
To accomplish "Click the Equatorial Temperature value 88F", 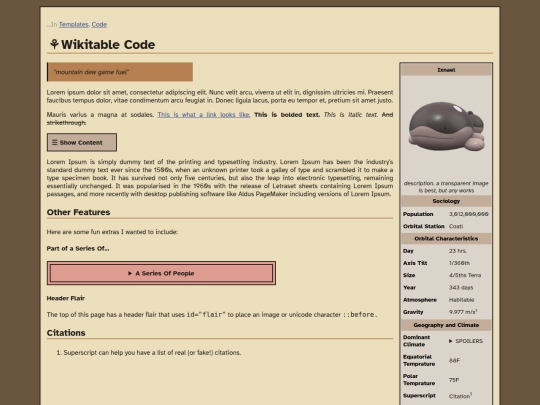I will (454, 361).
